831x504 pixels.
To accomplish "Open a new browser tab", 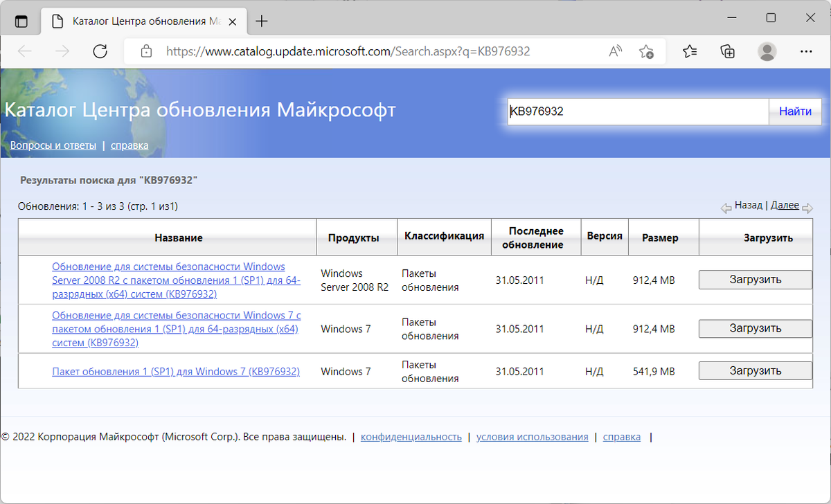I will pos(262,21).
